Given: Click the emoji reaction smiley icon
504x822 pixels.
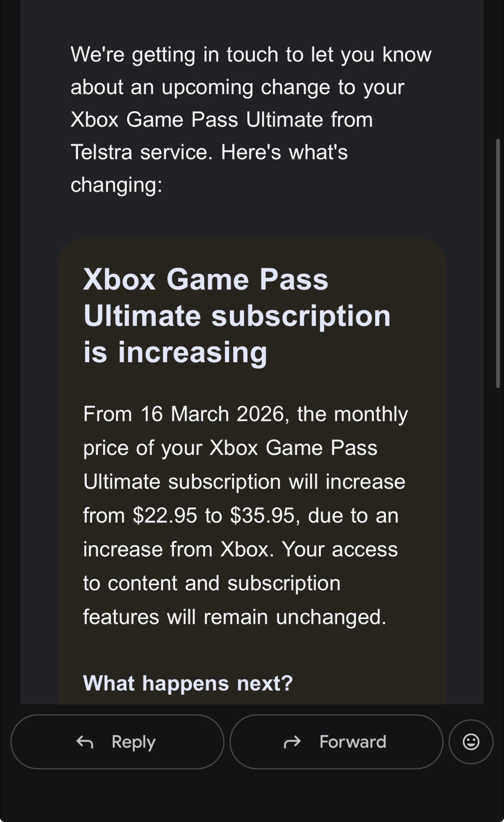Looking at the screenshot, I should 471,742.
